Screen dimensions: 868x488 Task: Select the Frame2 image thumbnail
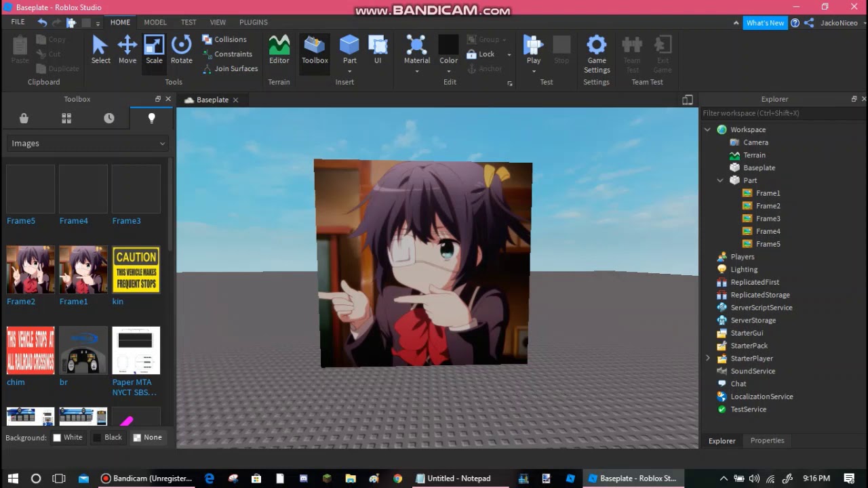31,270
